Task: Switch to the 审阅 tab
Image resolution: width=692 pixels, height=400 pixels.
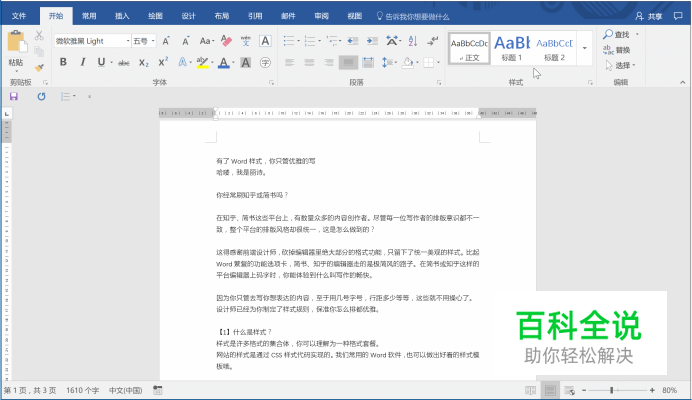Action: coord(321,16)
